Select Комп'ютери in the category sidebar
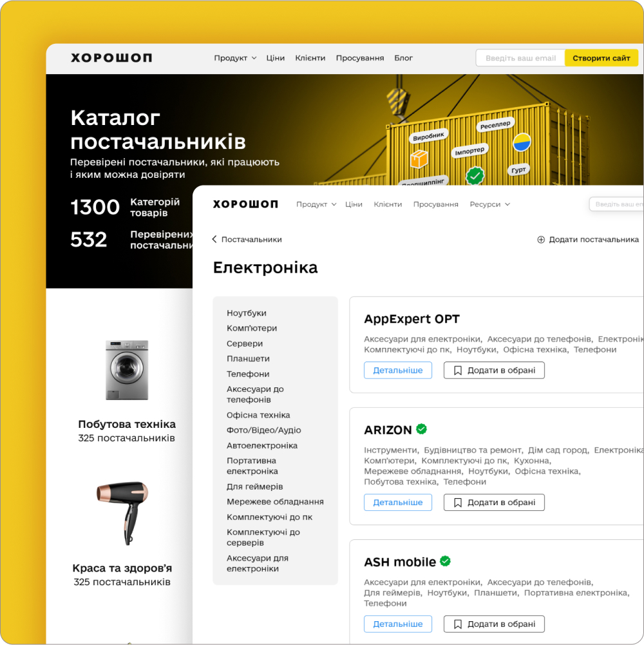Viewport: 644px width, 645px height. point(252,328)
